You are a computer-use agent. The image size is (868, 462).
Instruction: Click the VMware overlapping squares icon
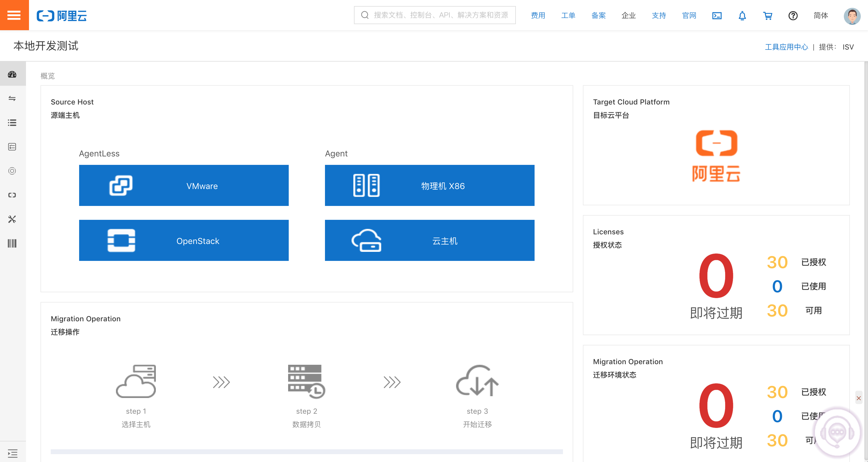(x=121, y=185)
